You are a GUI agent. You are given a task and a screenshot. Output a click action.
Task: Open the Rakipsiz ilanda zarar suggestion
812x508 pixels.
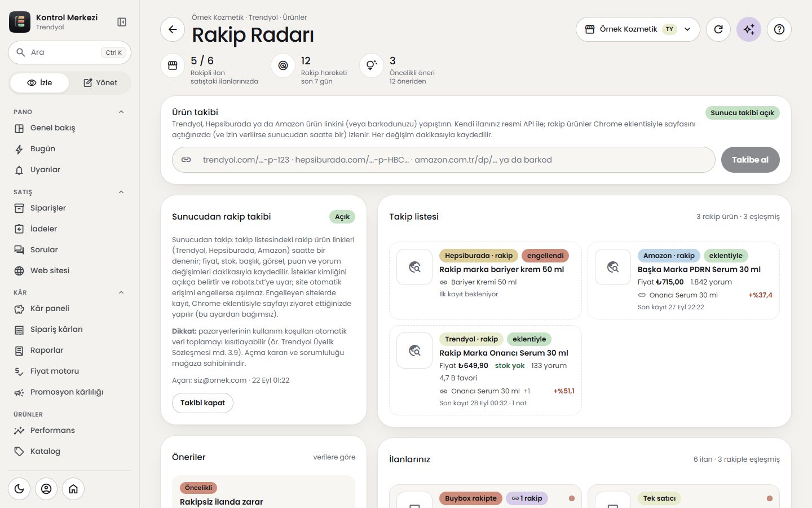(222, 502)
